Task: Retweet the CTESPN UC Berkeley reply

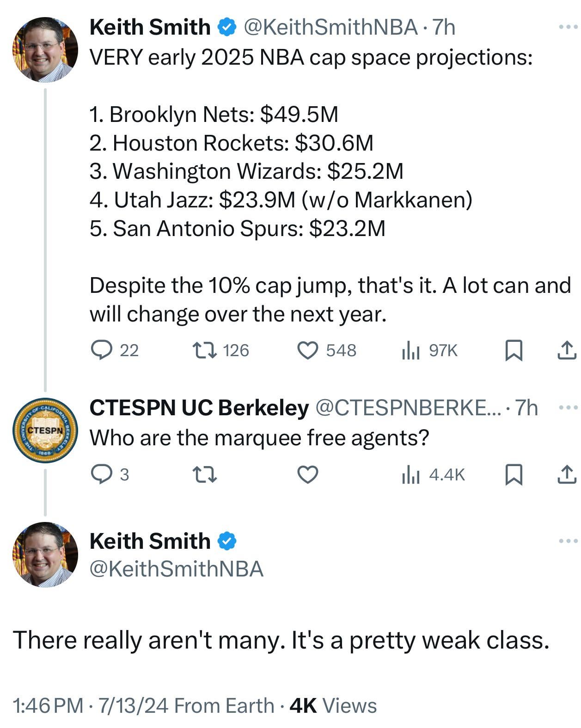Action: click(204, 474)
